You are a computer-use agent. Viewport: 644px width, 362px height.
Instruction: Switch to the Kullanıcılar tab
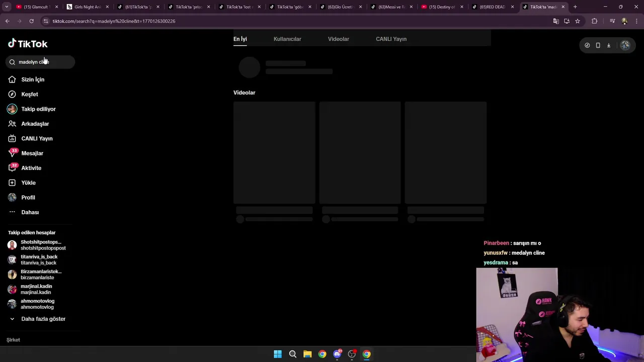[287, 39]
